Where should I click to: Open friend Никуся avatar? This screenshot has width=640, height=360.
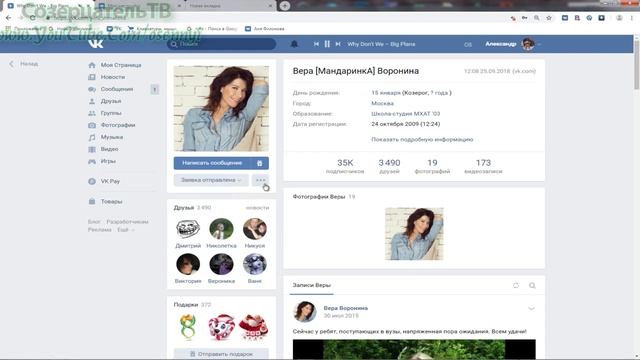coord(255,229)
